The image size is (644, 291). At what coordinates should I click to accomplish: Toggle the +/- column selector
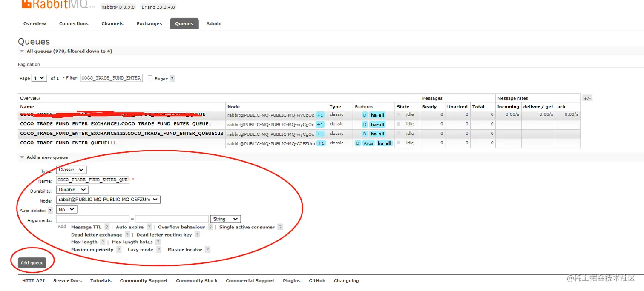tap(587, 98)
